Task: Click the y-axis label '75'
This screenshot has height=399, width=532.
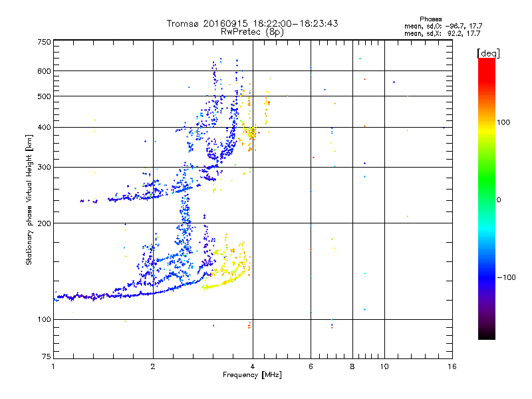Action: tap(47, 356)
